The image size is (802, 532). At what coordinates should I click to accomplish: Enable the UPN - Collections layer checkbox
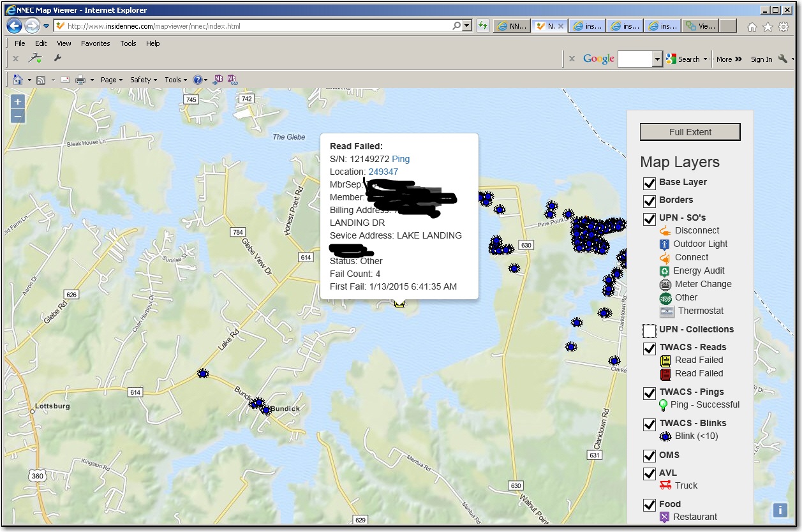649,330
